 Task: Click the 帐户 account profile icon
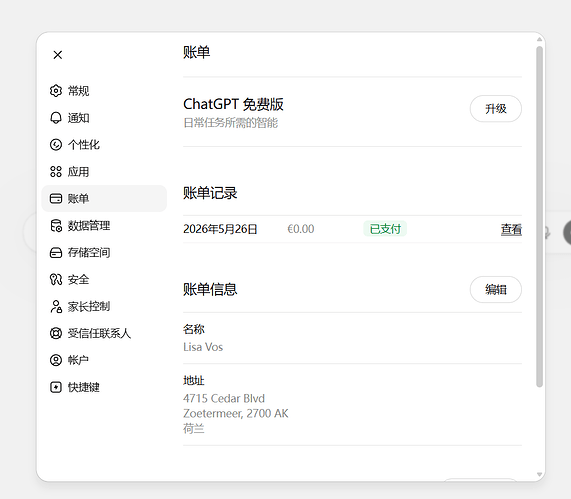tap(56, 360)
